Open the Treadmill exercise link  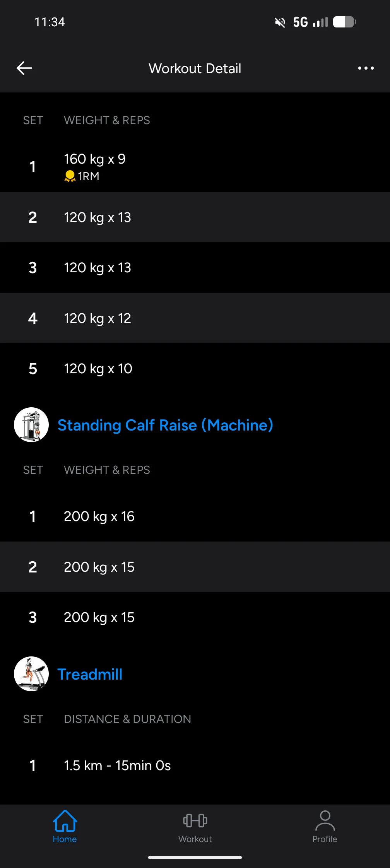click(x=90, y=674)
